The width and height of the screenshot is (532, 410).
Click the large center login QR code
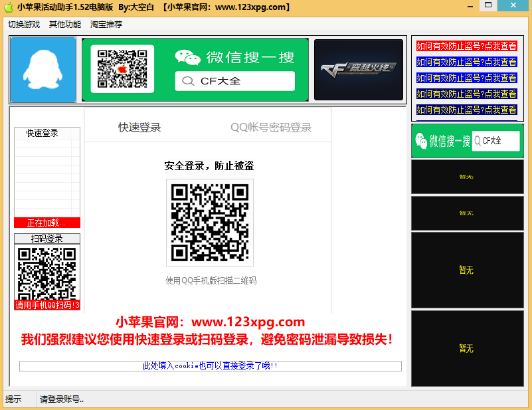point(210,223)
